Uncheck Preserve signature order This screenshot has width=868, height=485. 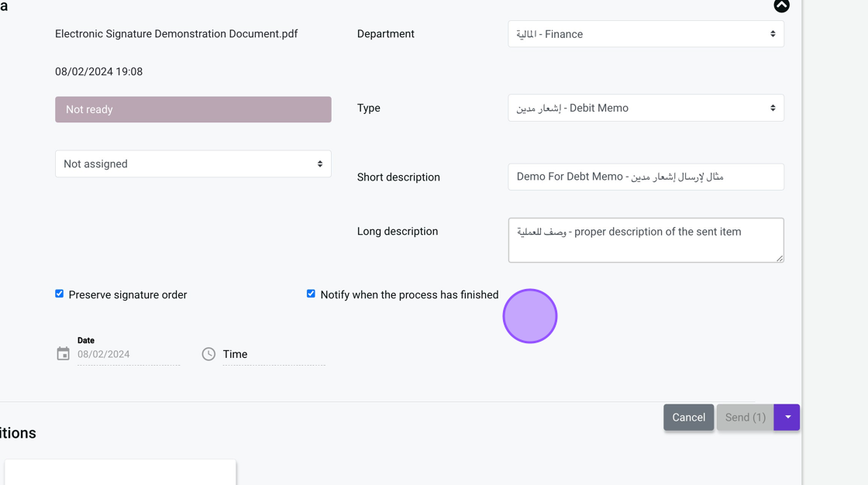[60, 294]
